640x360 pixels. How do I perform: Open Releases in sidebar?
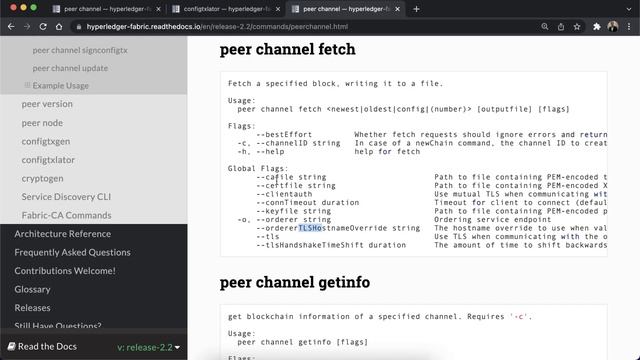point(32,308)
